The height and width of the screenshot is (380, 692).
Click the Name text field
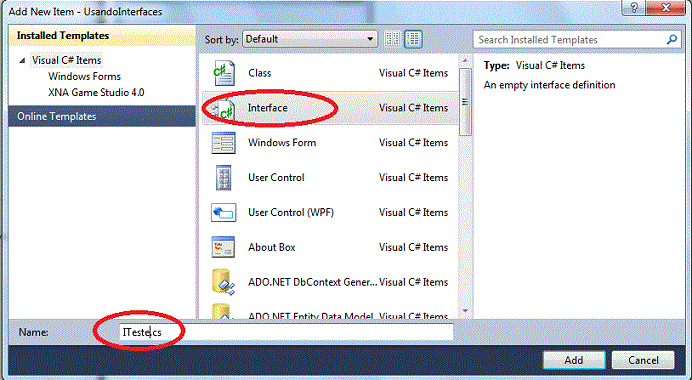pos(286,332)
